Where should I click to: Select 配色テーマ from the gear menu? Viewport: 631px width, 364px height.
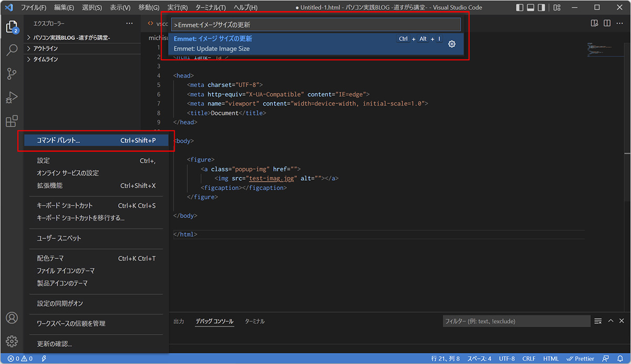point(96,258)
